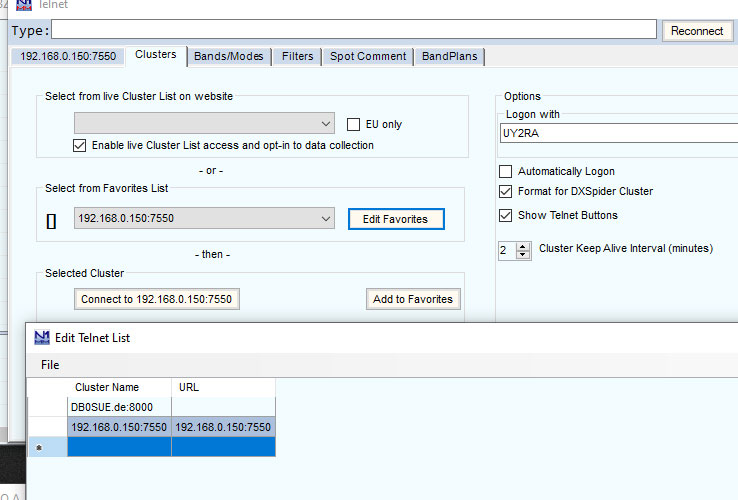Viewport: 738px width, 500px height.
Task: Select the Clusters tab
Action: pos(156,55)
